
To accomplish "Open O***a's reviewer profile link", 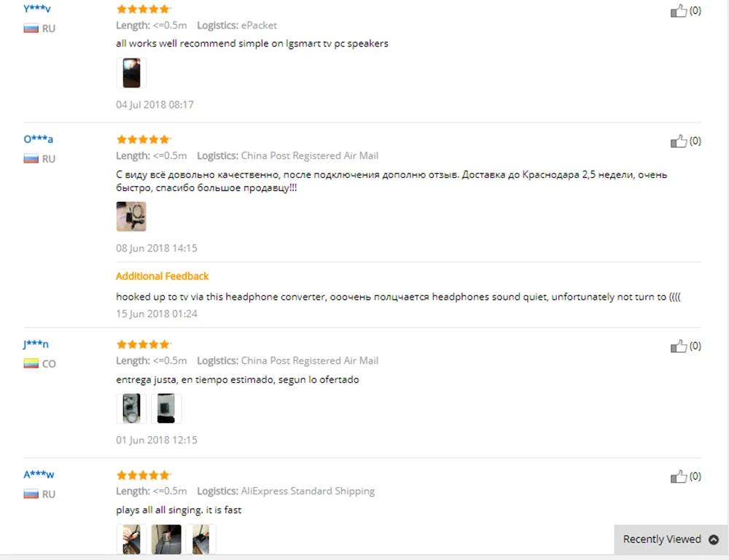I will click(x=38, y=139).
